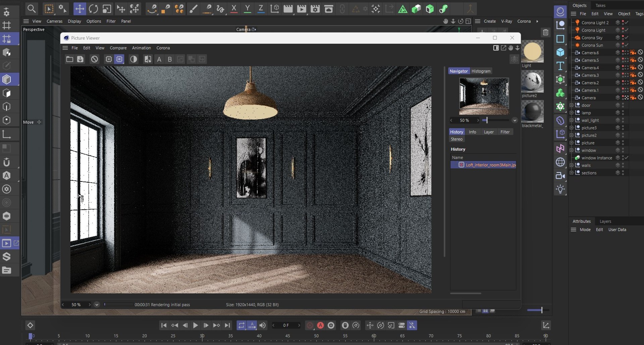Screen dimensions: 644x345
Task: Add a light object from the right palette
Action: pyautogui.click(x=560, y=189)
